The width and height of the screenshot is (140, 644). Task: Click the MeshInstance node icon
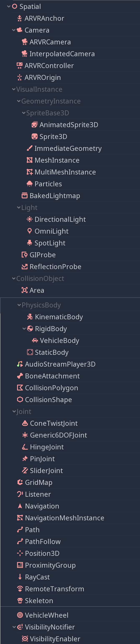[30, 160]
